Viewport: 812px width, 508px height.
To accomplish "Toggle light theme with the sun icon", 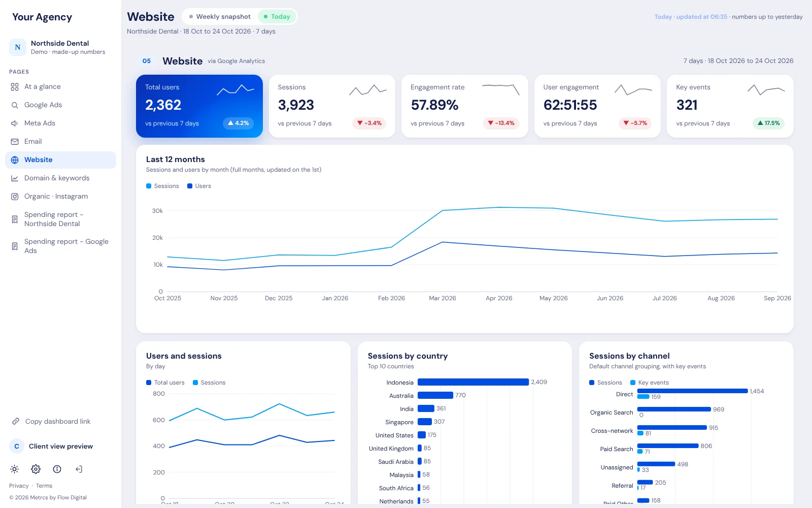I will point(15,469).
